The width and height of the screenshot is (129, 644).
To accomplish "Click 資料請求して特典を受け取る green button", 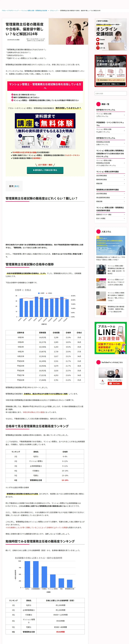I will click(x=45, y=170).
